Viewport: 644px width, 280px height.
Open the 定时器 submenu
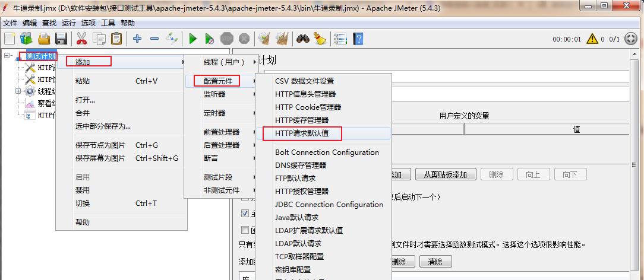pos(220,113)
